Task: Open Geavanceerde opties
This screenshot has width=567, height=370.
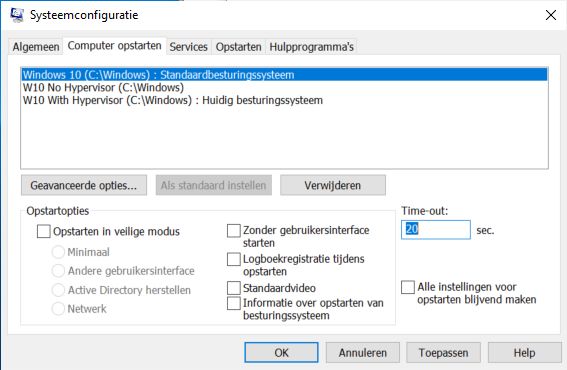Action: 84,185
